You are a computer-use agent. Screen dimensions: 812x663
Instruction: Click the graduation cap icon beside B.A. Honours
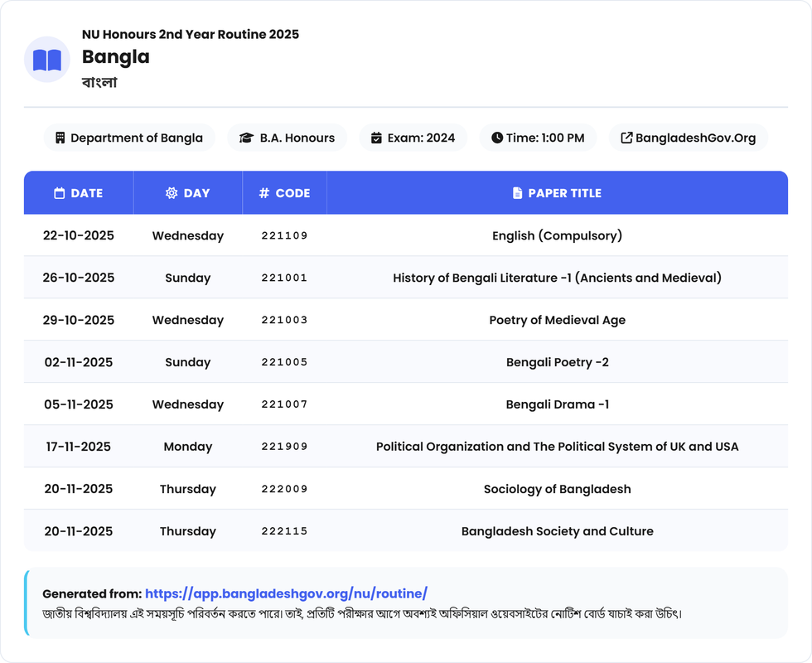point(246,138)
